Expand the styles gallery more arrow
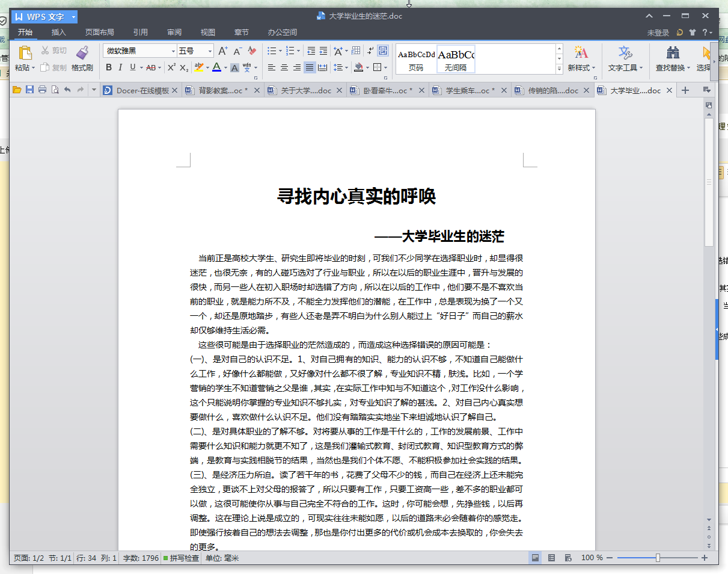The image size is (728, 574). point(559,69)
